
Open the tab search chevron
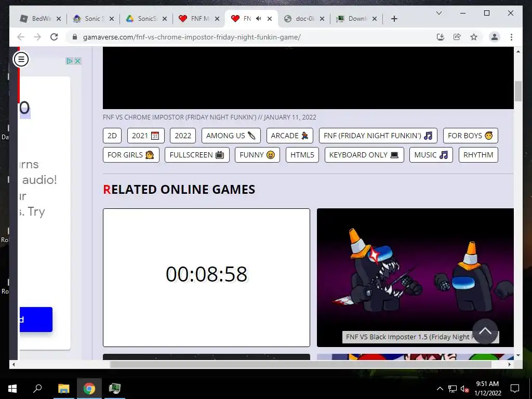coord(438,13)
